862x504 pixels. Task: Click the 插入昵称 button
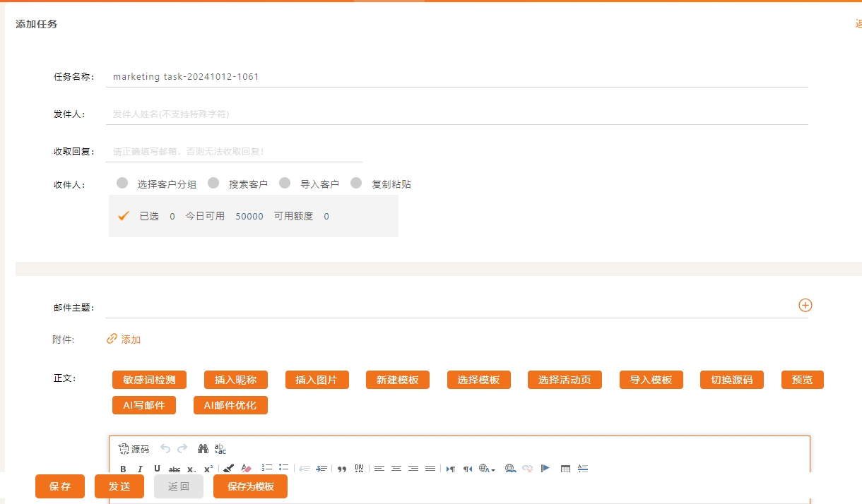235,380
